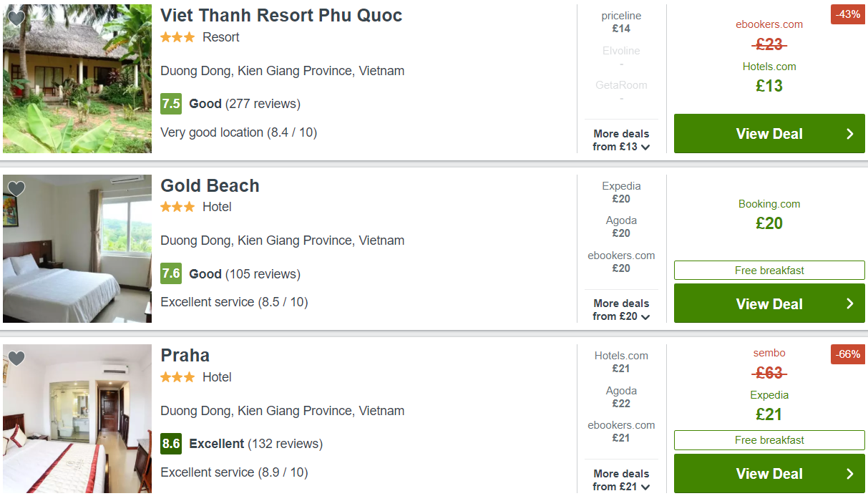Expand More deals from £21
The height and width of the screenshot is (496, 868).
pos(621,480)
